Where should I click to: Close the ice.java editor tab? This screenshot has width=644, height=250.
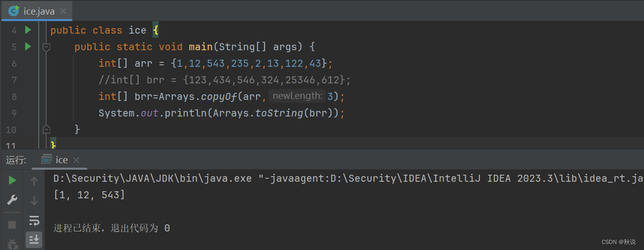[x=63, y=11]
